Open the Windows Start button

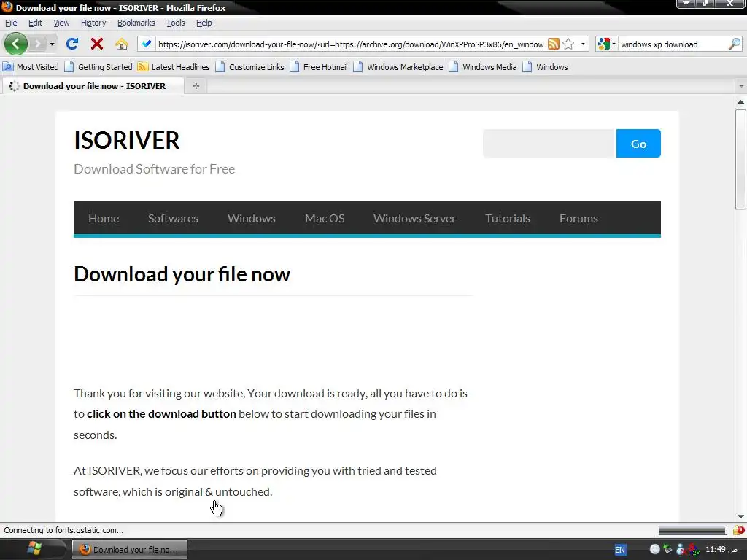(x=34, y=549)
